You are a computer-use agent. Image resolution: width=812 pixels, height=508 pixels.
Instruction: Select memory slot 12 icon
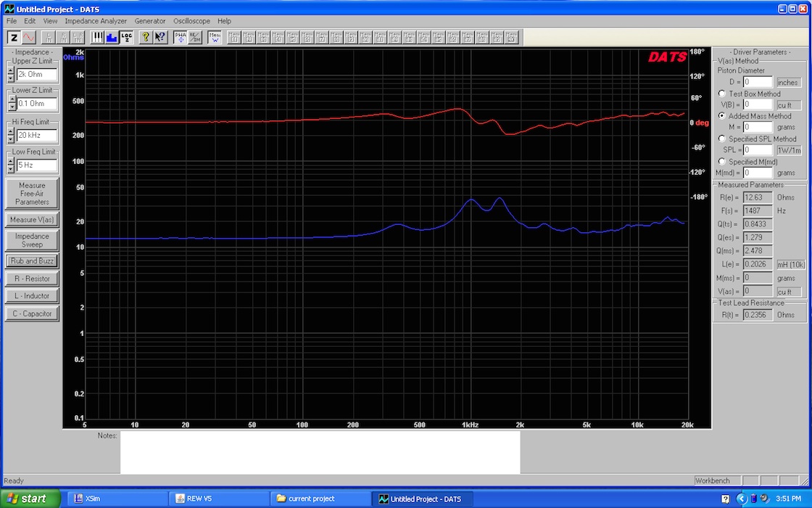tap(394, 37)
